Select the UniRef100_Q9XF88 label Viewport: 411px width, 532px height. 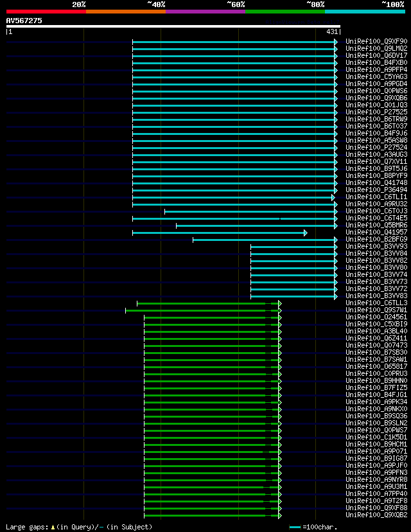(376, 508)
